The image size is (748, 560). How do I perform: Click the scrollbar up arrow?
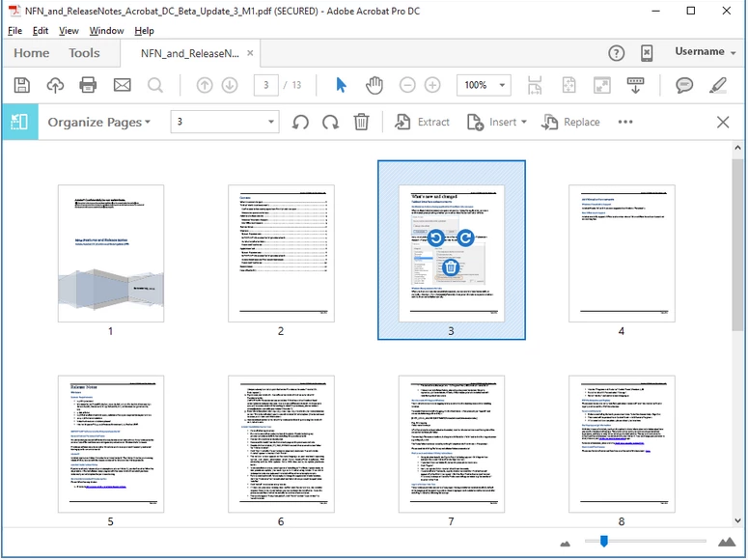click(737, 148)
